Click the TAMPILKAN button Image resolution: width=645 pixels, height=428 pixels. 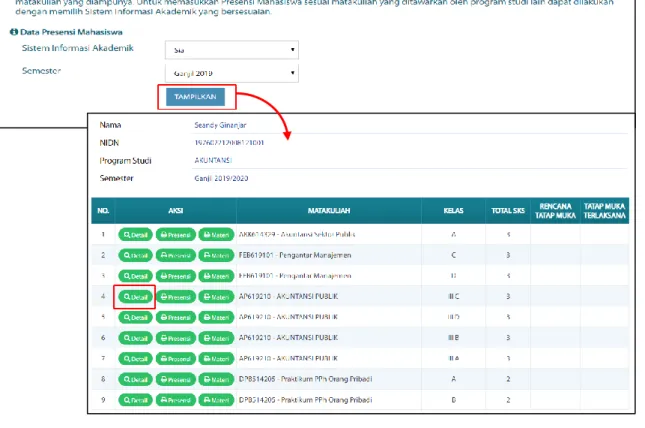coord(195,97)
